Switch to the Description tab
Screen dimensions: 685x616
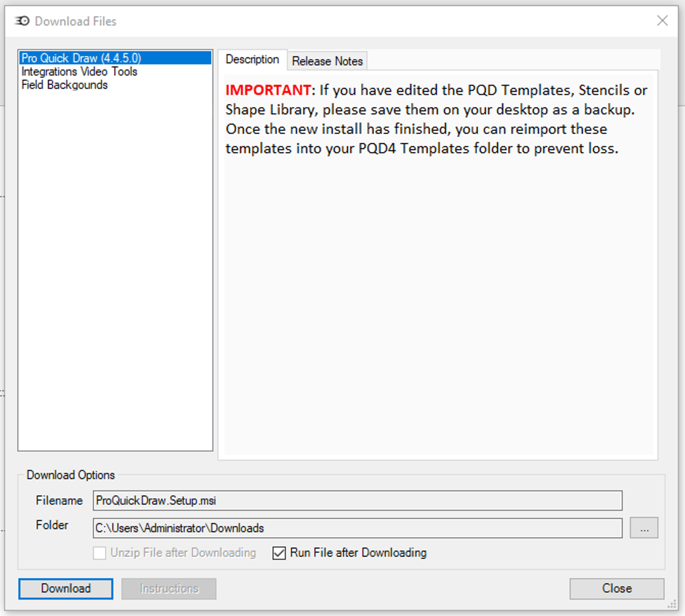pyautogui.click(x=252, y=59)
